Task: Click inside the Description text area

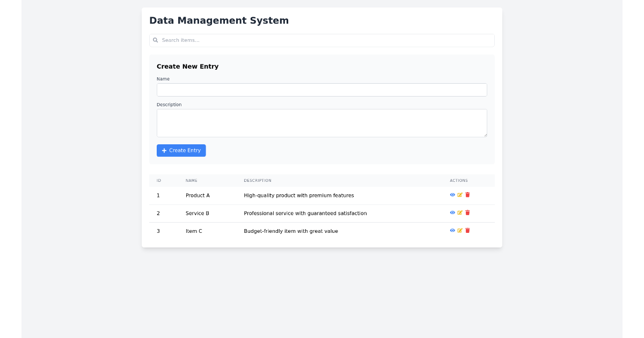Action: [x=322, y=123]
